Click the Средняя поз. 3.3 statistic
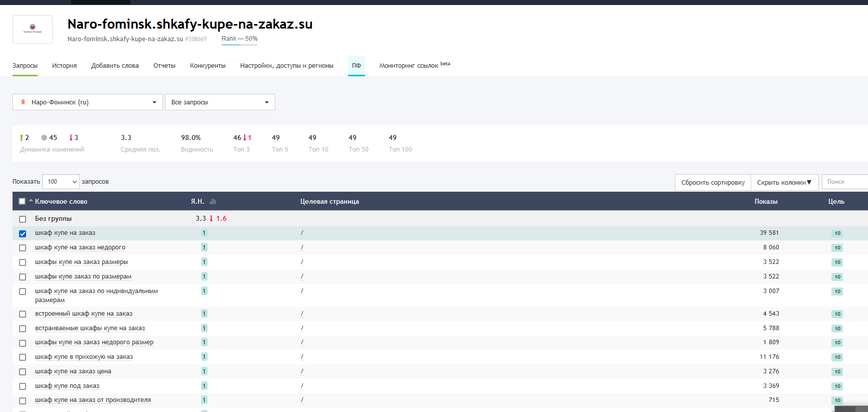The width and height of the screenshot is (868, 412). coord(140,143)
